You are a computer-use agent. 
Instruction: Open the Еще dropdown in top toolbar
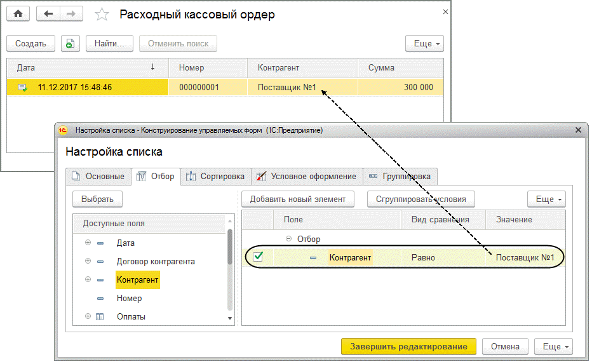pos(424,43)
